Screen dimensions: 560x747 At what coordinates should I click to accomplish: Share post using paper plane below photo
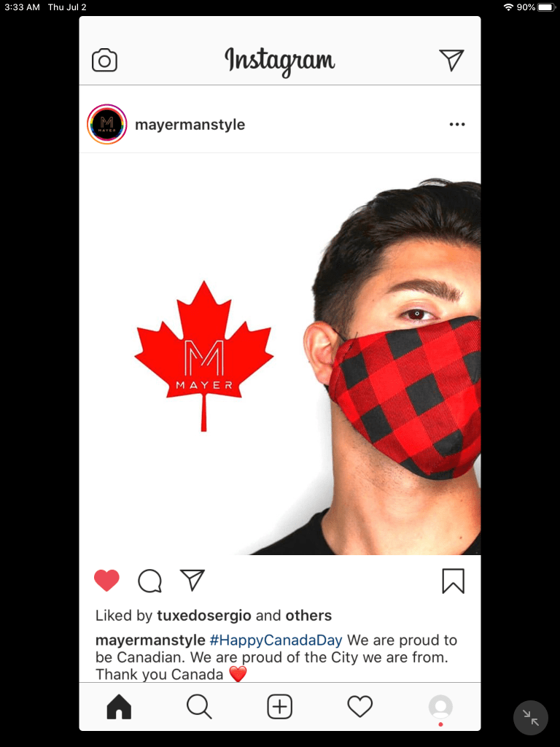coord(192,580)
